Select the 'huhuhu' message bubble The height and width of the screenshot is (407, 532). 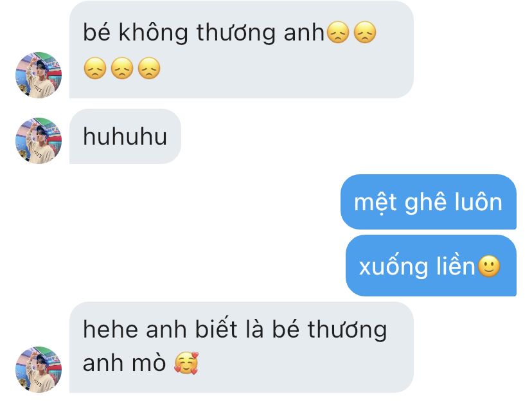[x=125, y=136]
